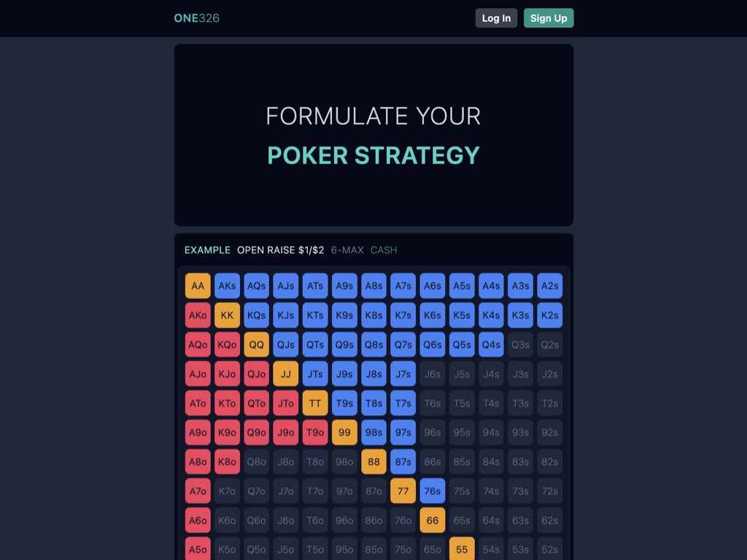Image resolution: width=747 pixels, height=560 pixels.
Task: Select the AKo hand cell
Action: pyautogui.click(x=198, y=315)
